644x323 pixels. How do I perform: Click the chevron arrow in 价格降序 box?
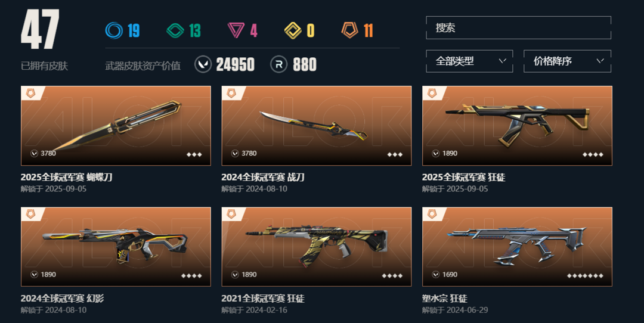[x=600, y=61]
